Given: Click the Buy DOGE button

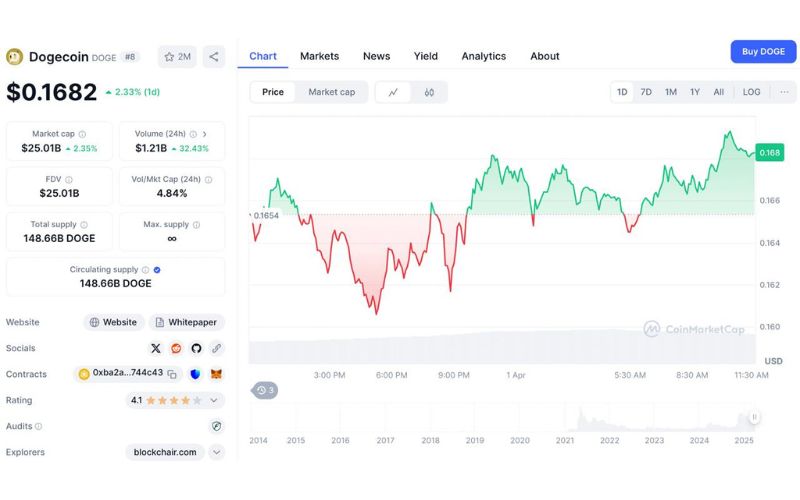Looking at the screenshot, I should [763, 52].
